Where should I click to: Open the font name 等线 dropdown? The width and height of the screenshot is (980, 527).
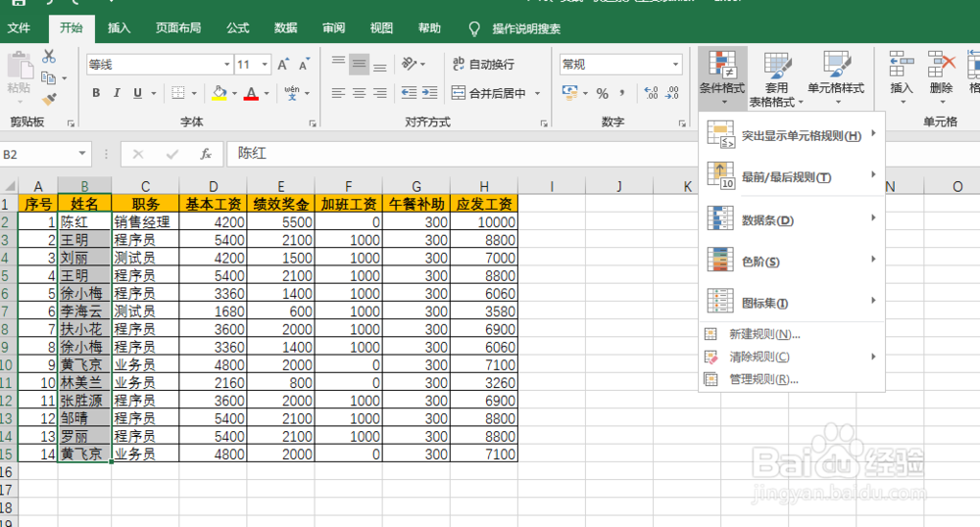[227, 65]
